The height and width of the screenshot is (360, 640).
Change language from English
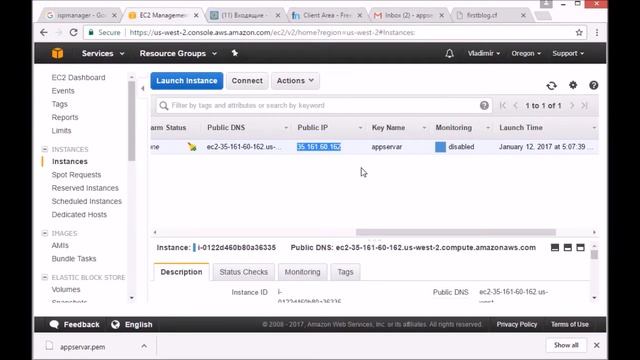pos(132,324)
